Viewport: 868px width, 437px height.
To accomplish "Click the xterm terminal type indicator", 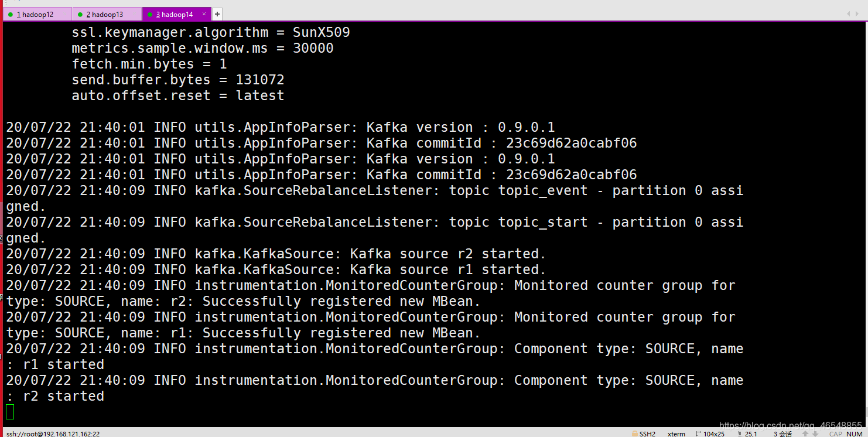I will [676, 434].
